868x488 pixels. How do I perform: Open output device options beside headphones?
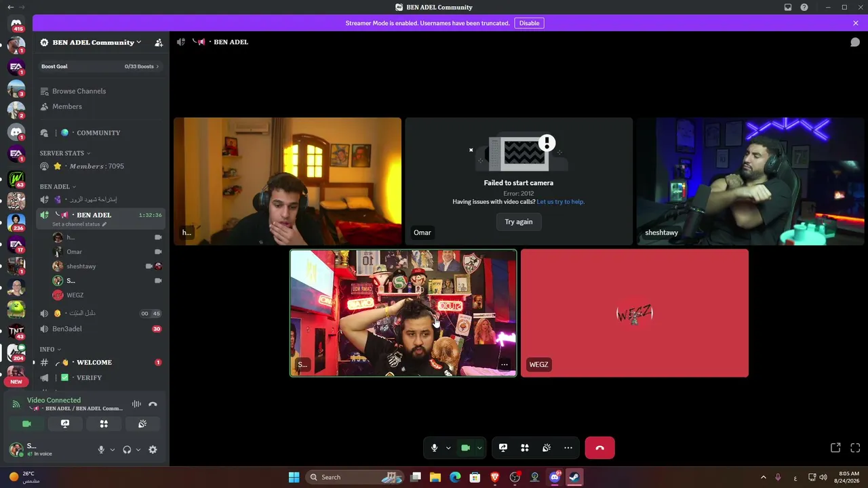[138, 449]
